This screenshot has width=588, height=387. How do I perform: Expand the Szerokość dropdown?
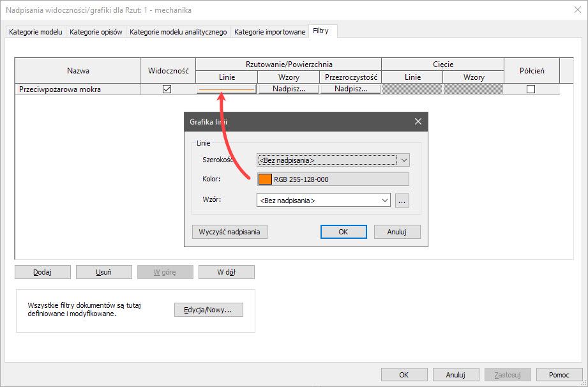[x=403, y=160]
